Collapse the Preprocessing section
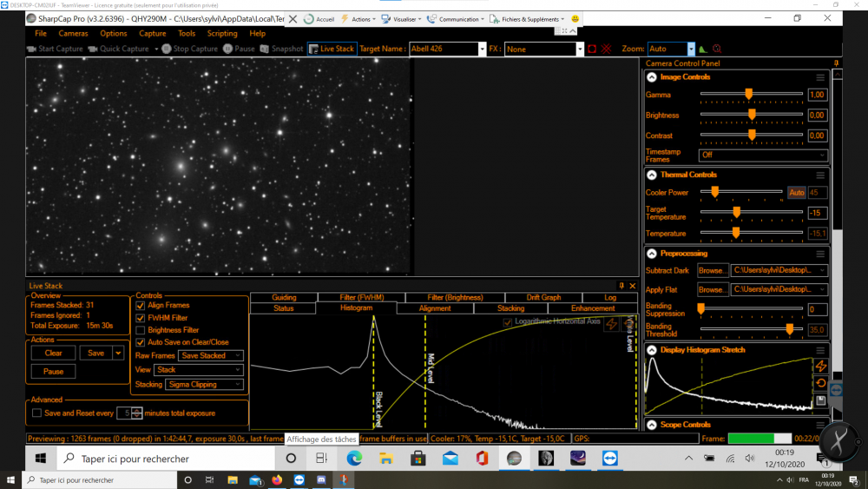This screenshot has width=868, height=489. coord(652,254)
